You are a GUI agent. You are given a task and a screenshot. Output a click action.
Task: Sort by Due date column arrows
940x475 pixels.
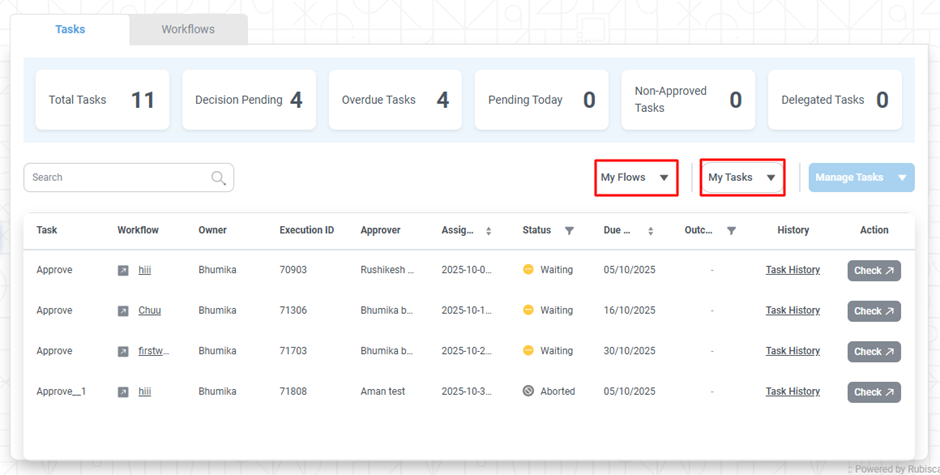pyautogui.click(x=650, y=231)
